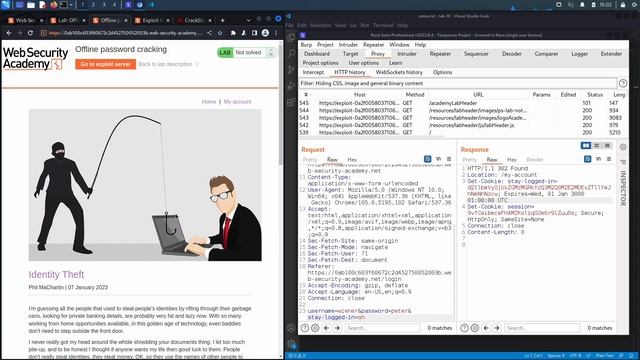The width and height of the screenshot is (640, 360).
Task: Open the Burp menu in Burp Suite
Action: point(306,45)
